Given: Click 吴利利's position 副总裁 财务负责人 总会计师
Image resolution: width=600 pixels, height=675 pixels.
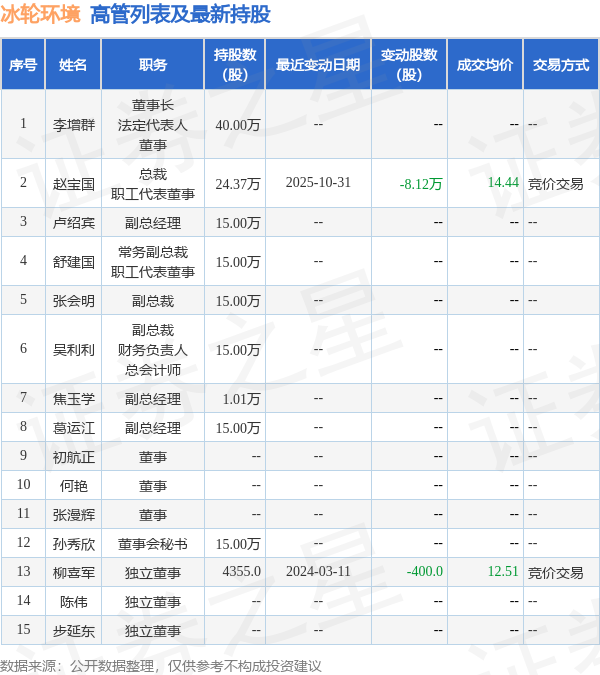Looking at the screenshot, I should [x=153, y=350].
